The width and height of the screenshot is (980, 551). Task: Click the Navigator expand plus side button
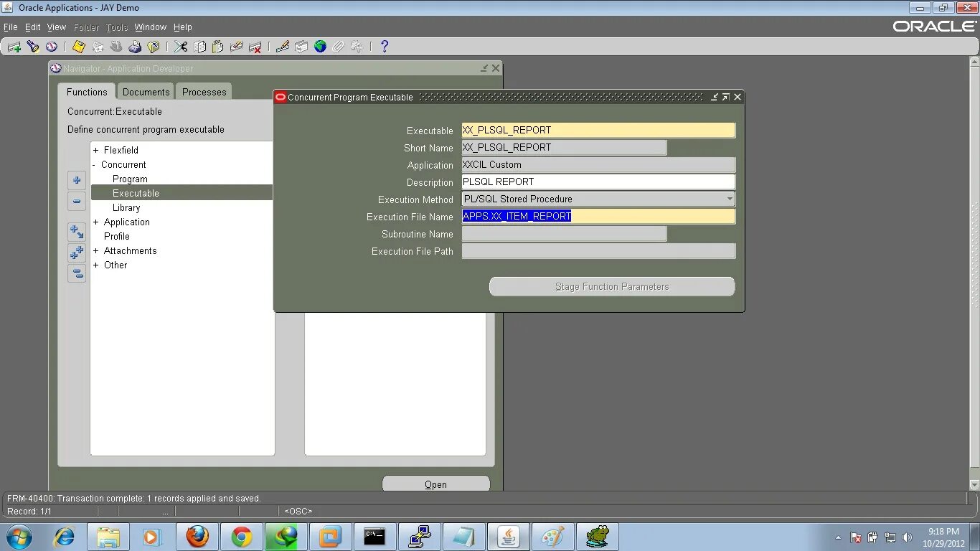click(x=77, y=180)
